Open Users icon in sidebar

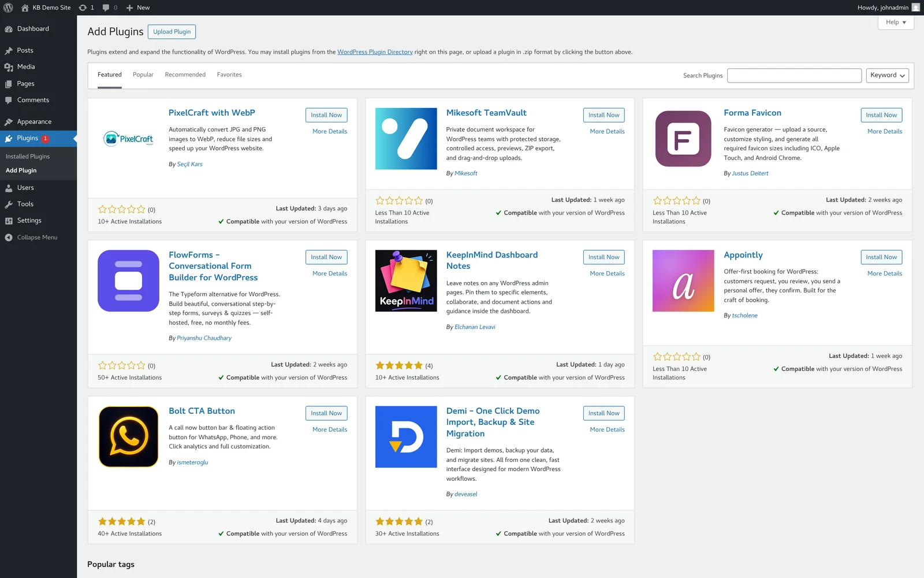(x=9, y=188)
